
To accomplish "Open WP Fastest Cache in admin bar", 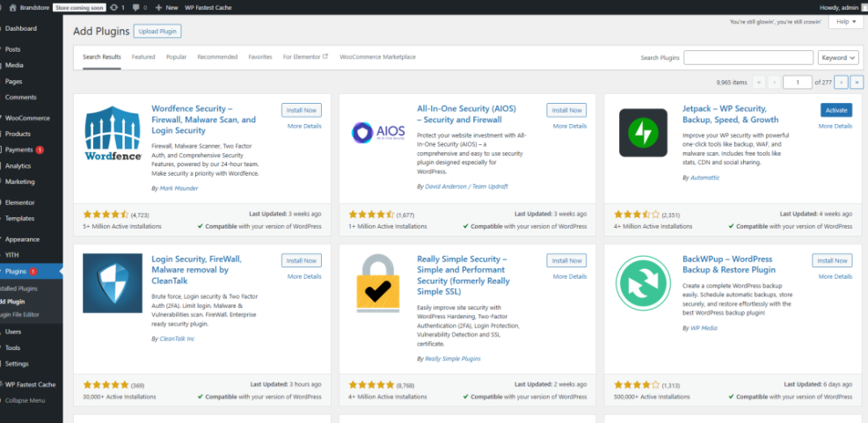I will pos(208,8).
